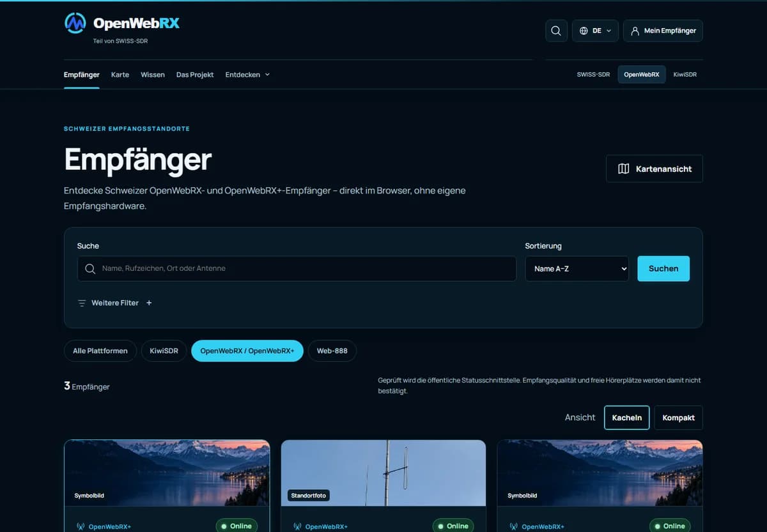Open Das Projekt navigation item
This screenshot has width=767, height=532.
[x=195, y=75]
